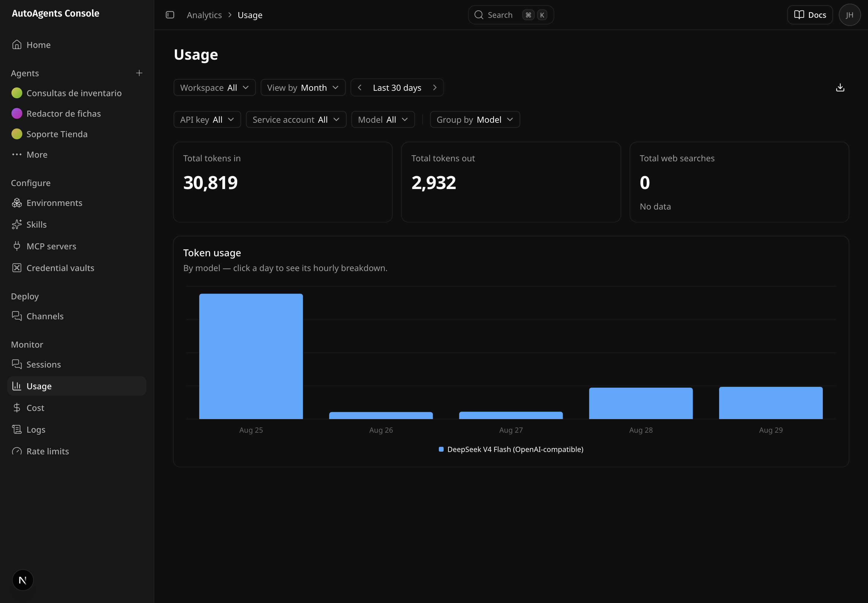Go to next date range arrow

pos(435,88)
